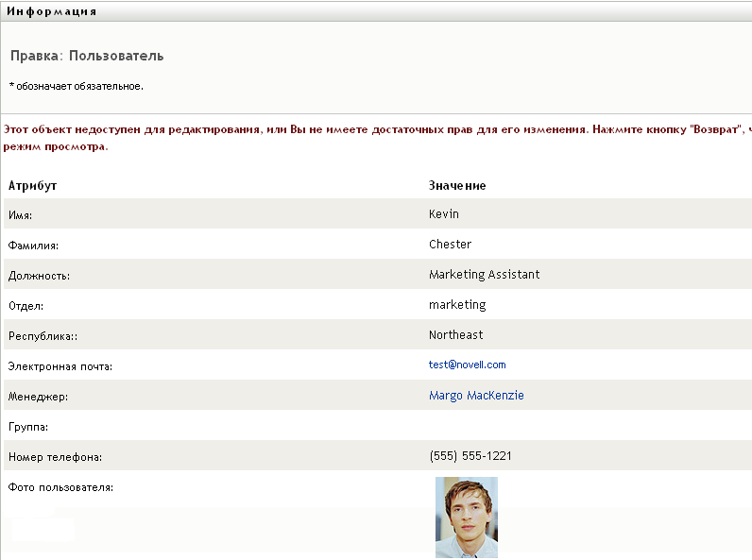Click the Northeast region value

click(x=455, y=335)
